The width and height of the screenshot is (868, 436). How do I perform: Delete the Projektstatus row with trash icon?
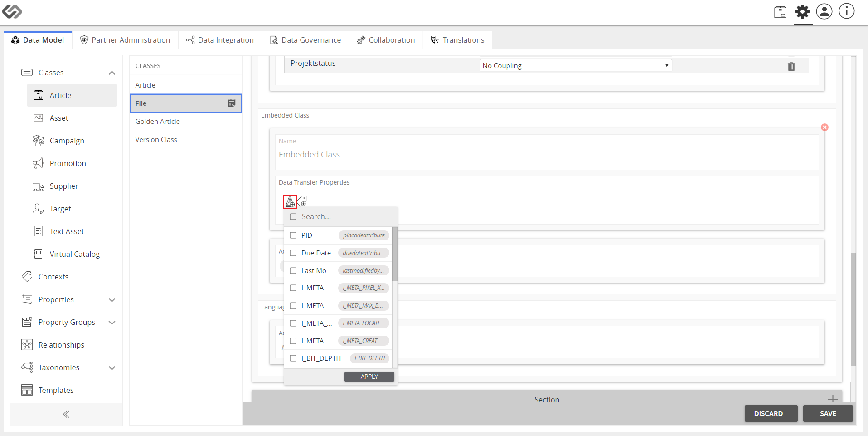791,66
